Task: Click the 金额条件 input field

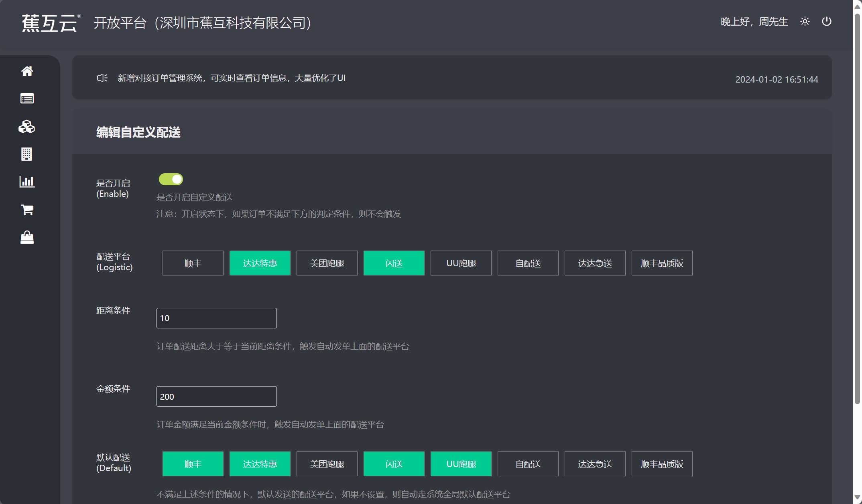Action: click(x=217, y=396)
